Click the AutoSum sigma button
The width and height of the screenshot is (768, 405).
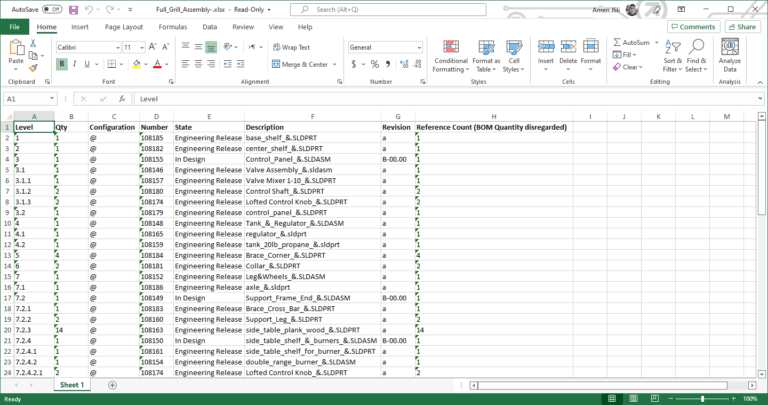pos(631,43)
